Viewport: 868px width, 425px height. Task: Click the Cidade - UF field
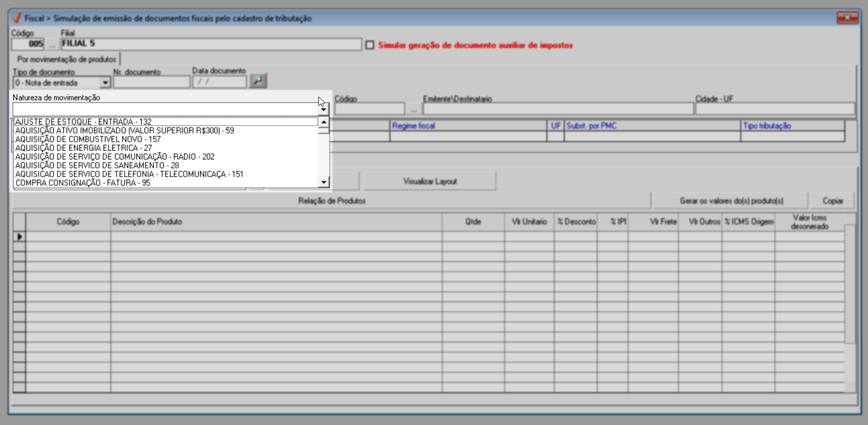pos(775,109)
